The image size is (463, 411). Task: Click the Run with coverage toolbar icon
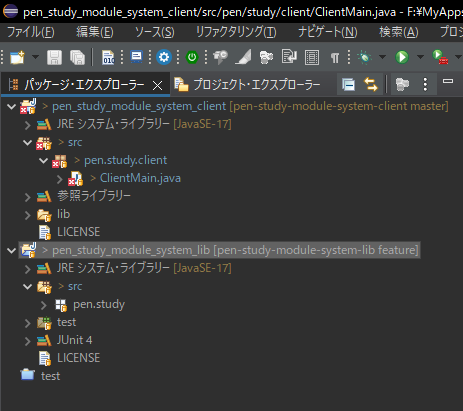440,57
